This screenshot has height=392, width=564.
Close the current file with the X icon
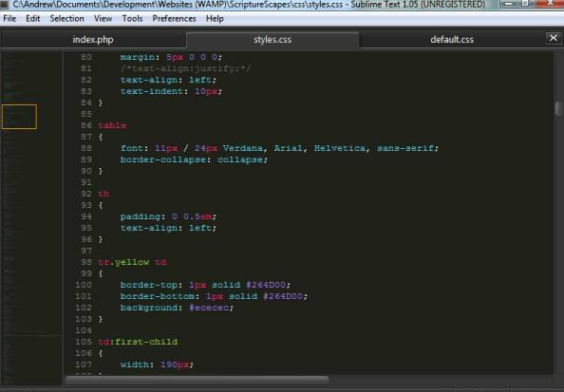(554, 38)
